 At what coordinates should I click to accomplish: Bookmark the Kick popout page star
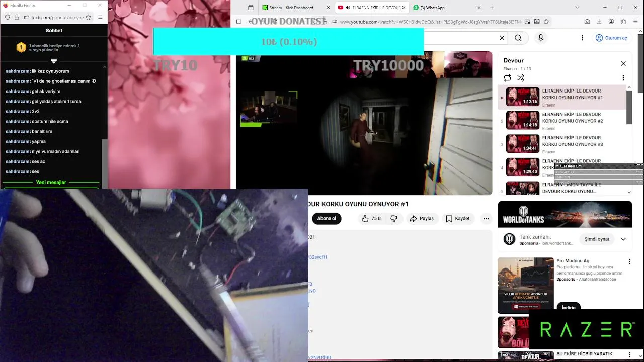88,17
